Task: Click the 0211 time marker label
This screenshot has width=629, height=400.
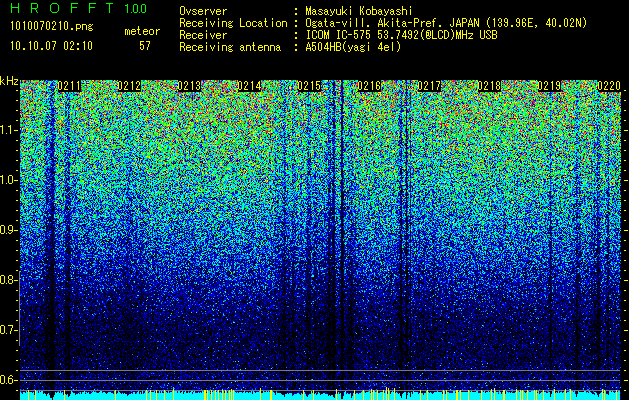Action: 69,86
